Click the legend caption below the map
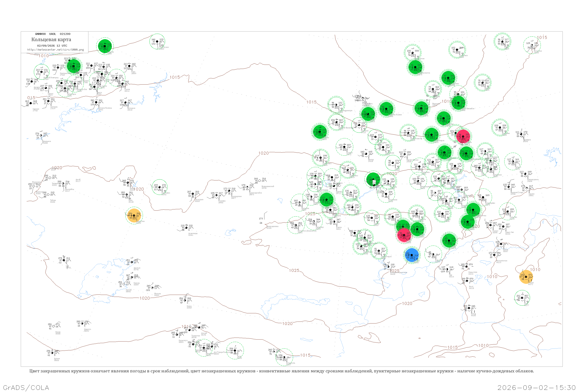 [x=281, y=371]
